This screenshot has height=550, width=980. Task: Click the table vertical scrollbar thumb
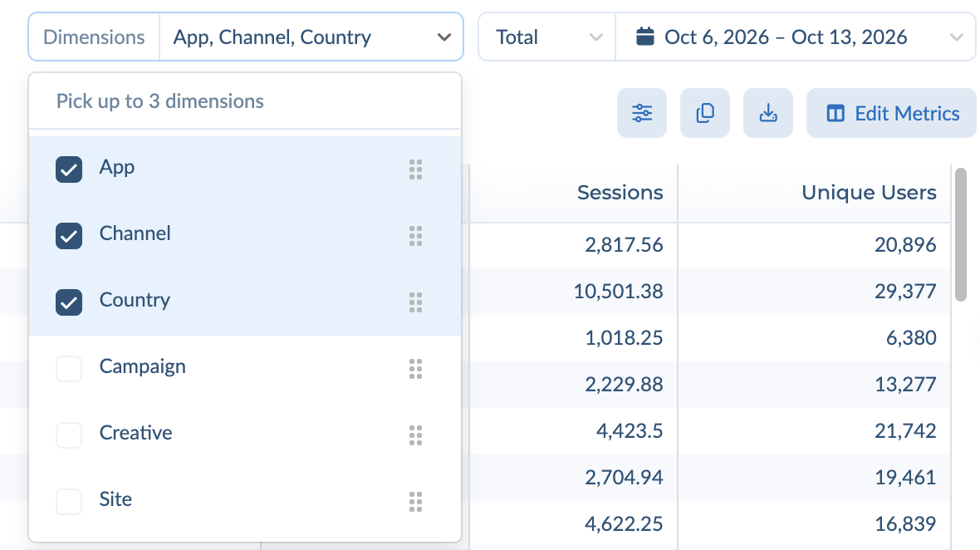tap(961, 235)
